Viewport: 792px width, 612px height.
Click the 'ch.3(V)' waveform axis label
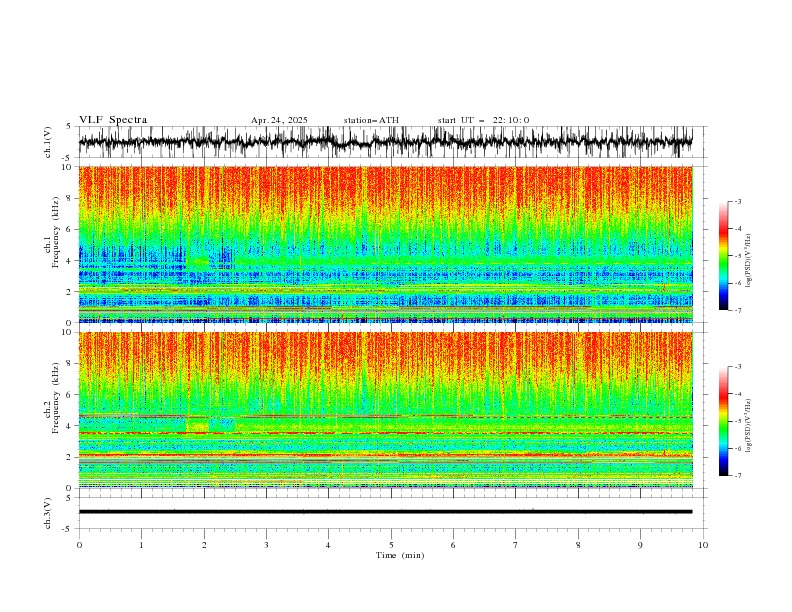(48, 513)
